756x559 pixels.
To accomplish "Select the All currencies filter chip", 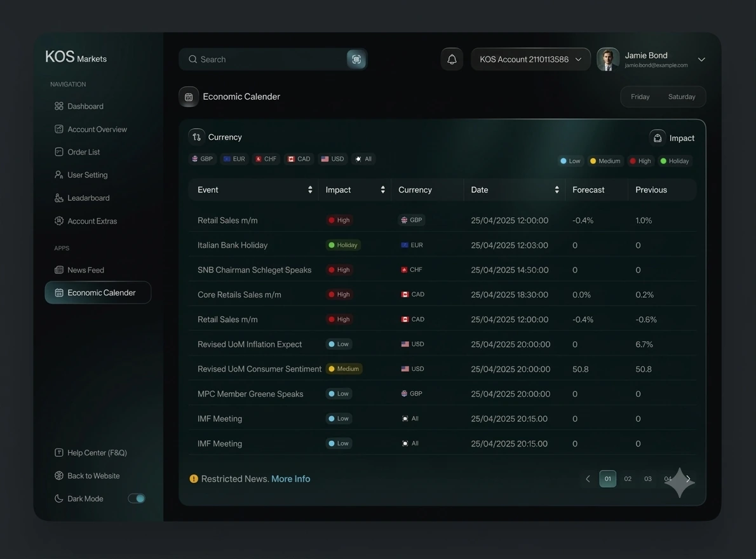I will (x=363, y=159).
